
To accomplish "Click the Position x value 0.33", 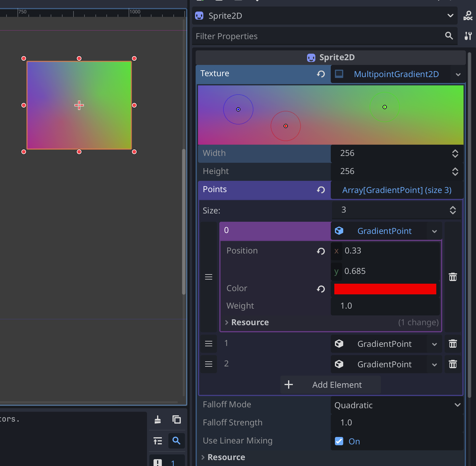I will [x=385, y=251].
